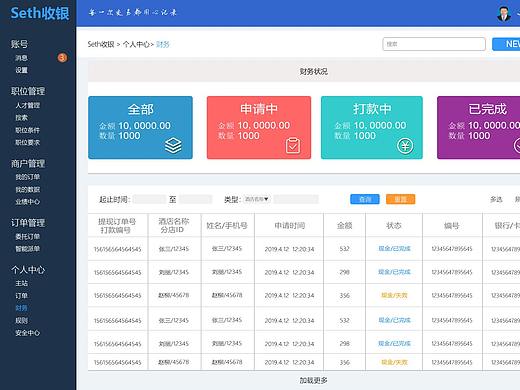Open 规则 in sidebar
Viewport: 520px width, 390px height.
pos(21,321)
